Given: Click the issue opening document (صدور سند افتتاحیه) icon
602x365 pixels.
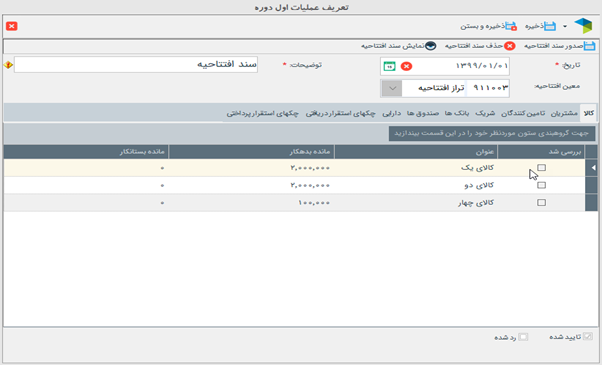Looking at the screenshot, I should pos(589,46).
